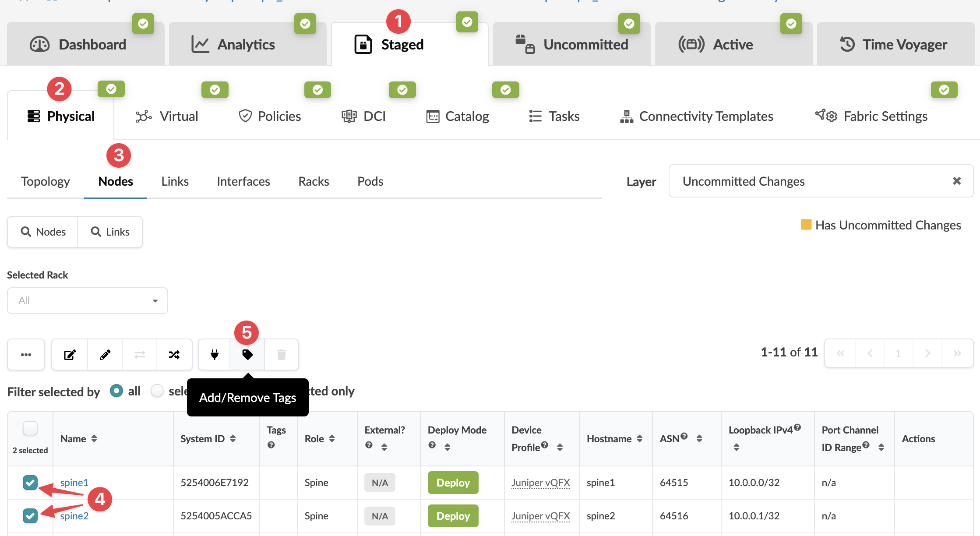The image size is (980, 536).
Task: Switch to the Uncommitted tab
Action: click(572, 44)
